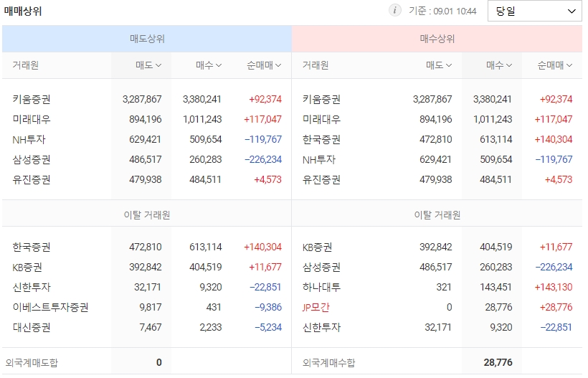Click the right 이탈 거래원 section header
Viewport: 588px width, 378px height.
pyautogui.click(x=437, y=215)
